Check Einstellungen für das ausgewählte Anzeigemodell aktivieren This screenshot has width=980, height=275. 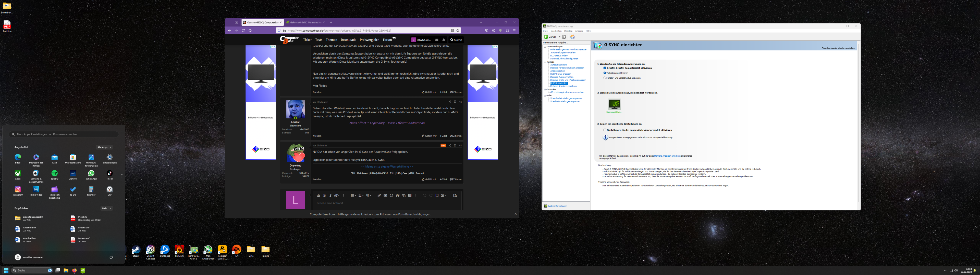[x=605, y=130]
